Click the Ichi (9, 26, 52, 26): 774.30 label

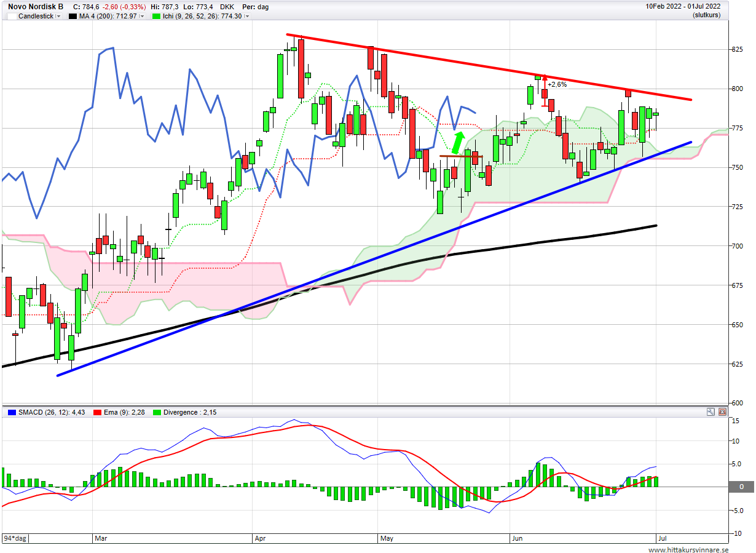click(202, 16)
